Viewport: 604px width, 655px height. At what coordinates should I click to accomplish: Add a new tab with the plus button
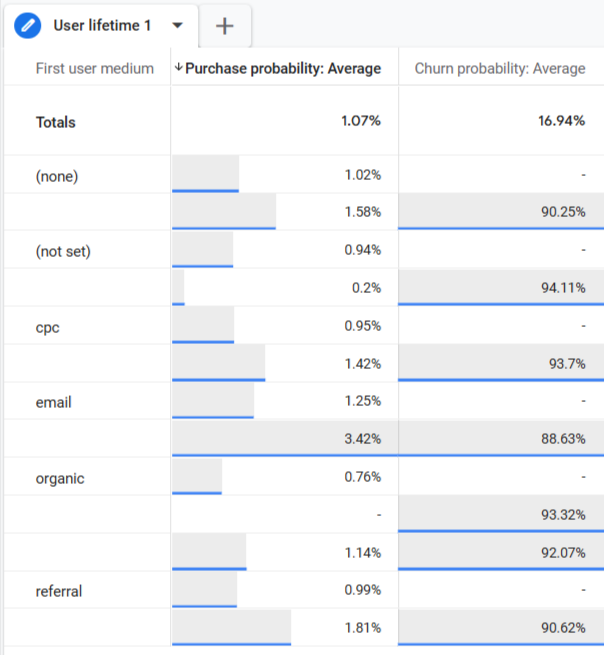coord(225,26)
